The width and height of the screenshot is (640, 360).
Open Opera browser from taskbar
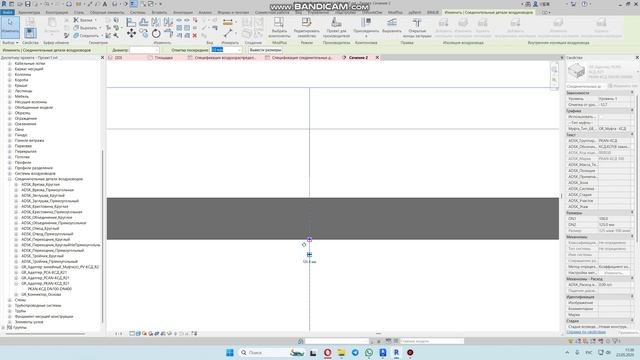[327, 352]
